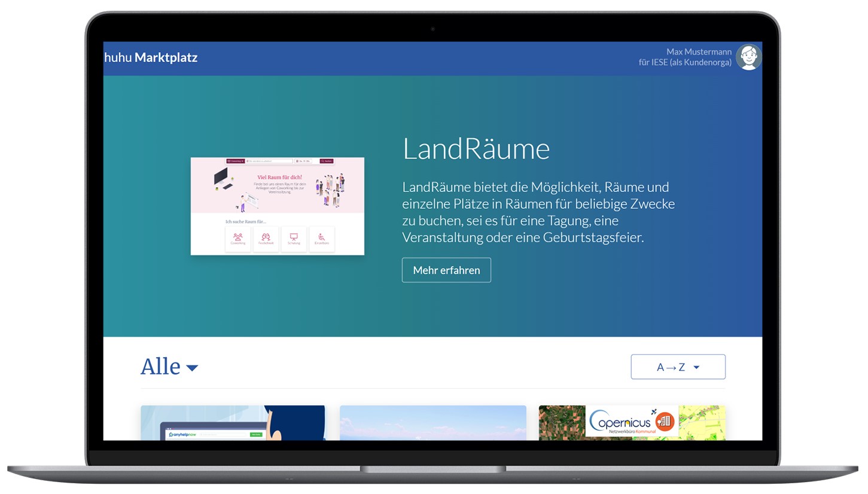Open the A→Z sorting dropdown

coord(678,367)
